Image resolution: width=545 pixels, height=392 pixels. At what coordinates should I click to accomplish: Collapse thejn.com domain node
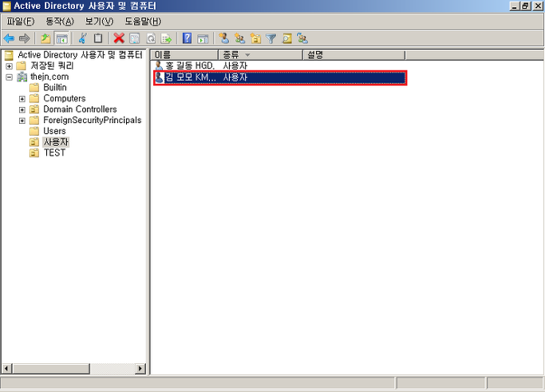[x=9, y=77]
